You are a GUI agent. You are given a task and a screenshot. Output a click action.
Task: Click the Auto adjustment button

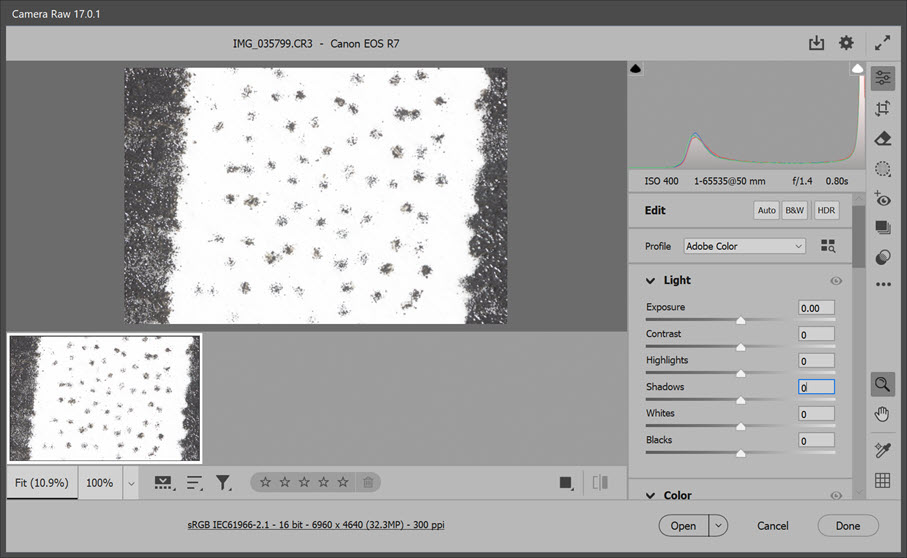pyautogui.click(x=766, y=210)
